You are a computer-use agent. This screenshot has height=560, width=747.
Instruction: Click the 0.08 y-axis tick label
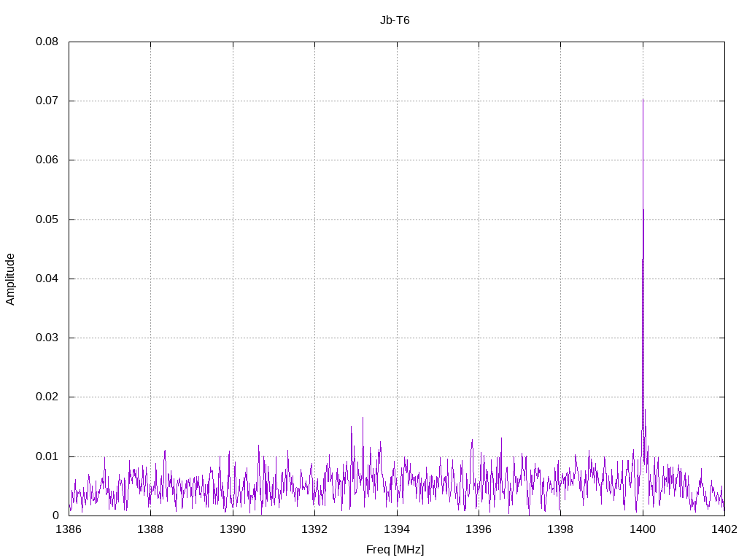click(x=47, y=42)
